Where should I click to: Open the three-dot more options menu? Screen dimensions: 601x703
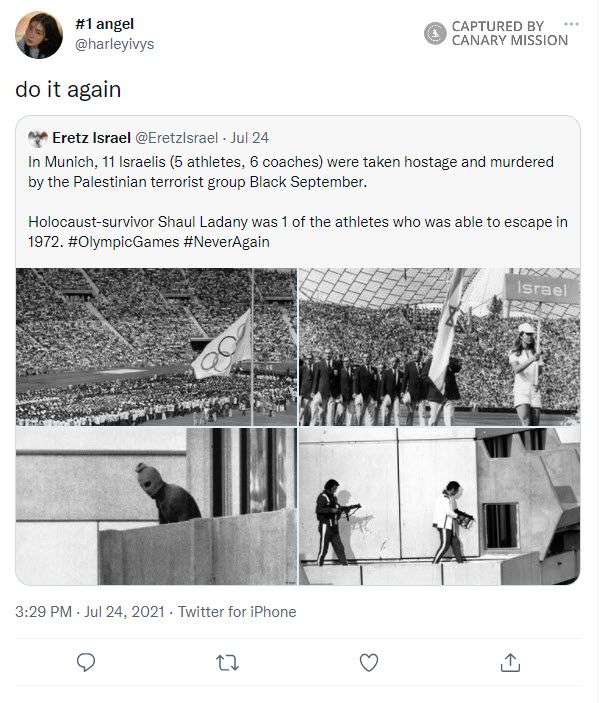(571, 24)
